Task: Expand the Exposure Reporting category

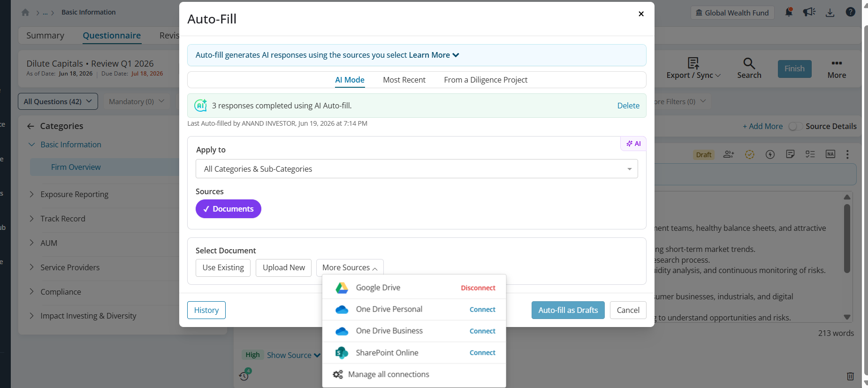Action: [x=31, y=194]
